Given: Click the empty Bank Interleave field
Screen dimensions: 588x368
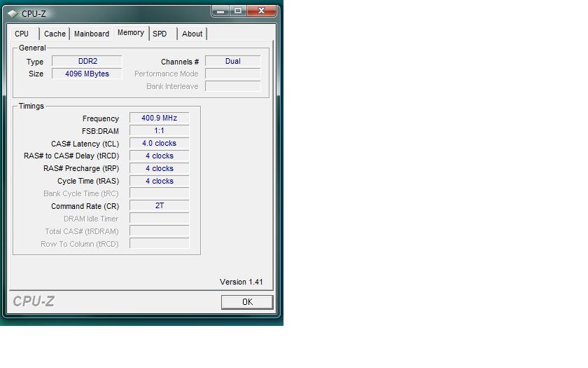Looking at the screenshot, I should pyautogui.click(x=233, y=86).
